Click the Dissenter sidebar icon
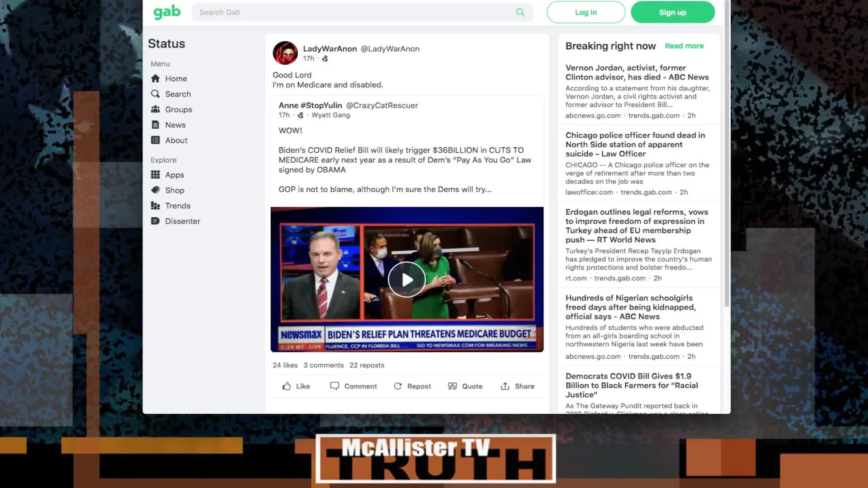Viewport: 868px width, 488px height. coord(157,221)
